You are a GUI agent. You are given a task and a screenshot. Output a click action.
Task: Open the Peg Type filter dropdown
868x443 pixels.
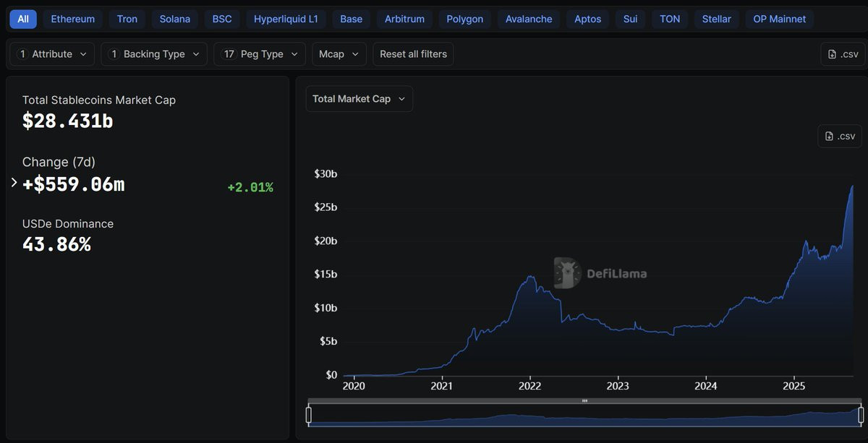260,54
